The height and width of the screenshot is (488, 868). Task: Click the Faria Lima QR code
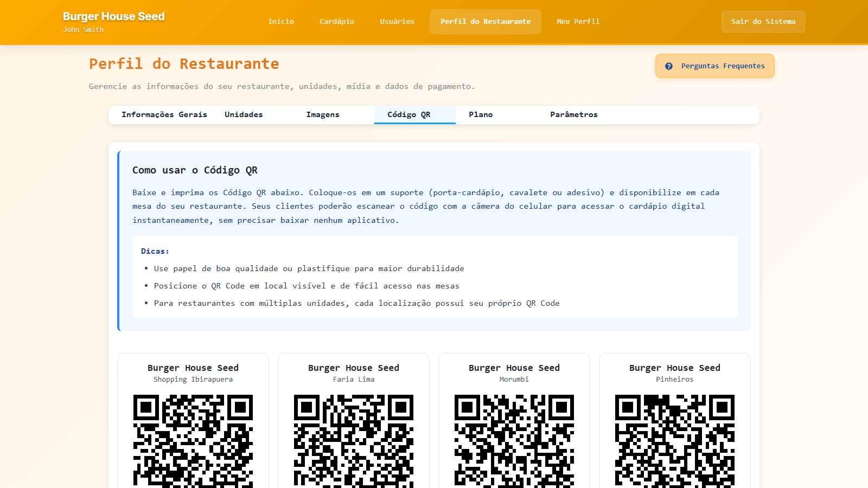(x=354, y=441)
